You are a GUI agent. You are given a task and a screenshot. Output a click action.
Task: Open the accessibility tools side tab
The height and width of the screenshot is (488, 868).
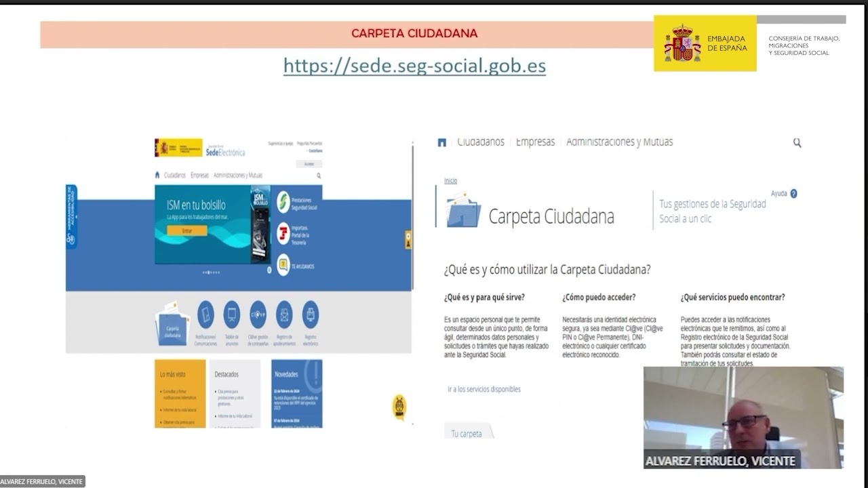71,216
